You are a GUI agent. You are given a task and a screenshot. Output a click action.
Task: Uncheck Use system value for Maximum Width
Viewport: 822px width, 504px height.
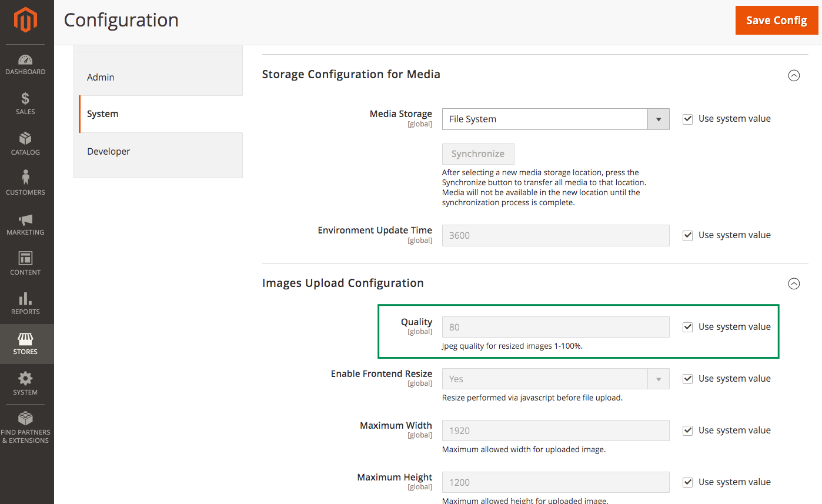687,430
